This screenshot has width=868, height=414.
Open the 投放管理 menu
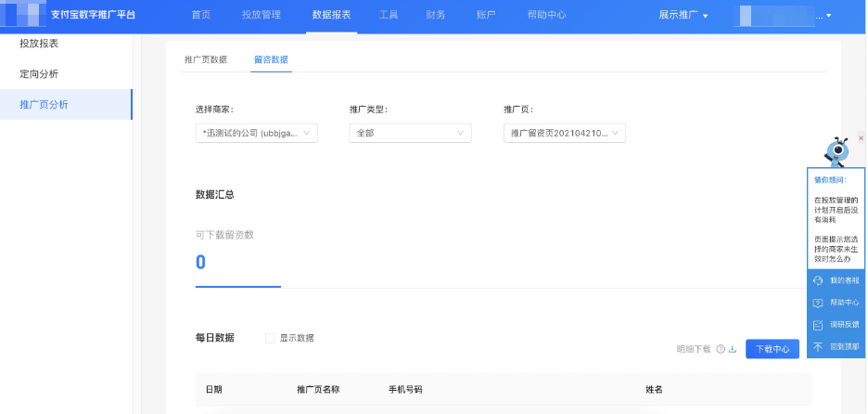click(262, 15)
